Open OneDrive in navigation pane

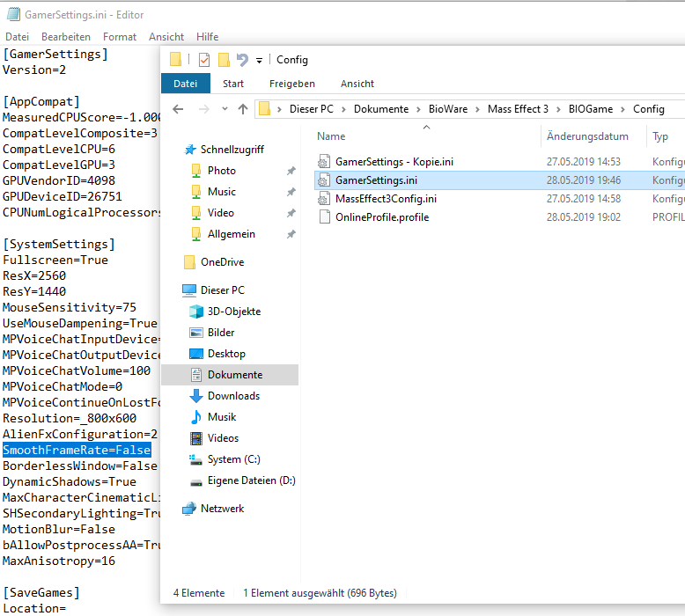(x=223, y=262)
